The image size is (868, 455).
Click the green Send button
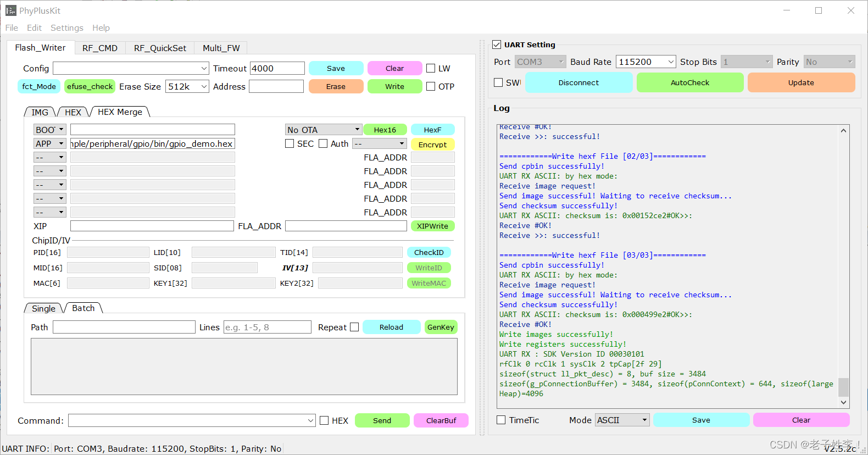(x=382, y=420)
